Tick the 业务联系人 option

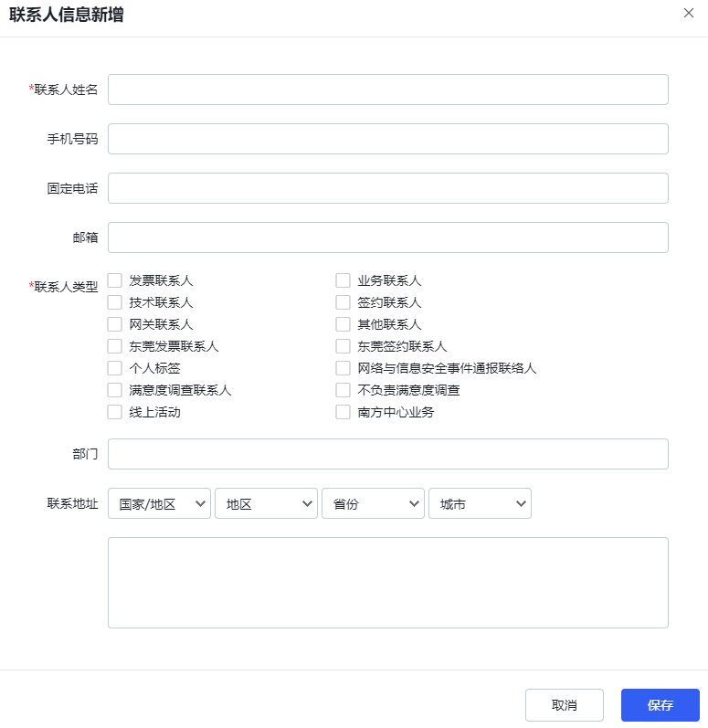343,280
